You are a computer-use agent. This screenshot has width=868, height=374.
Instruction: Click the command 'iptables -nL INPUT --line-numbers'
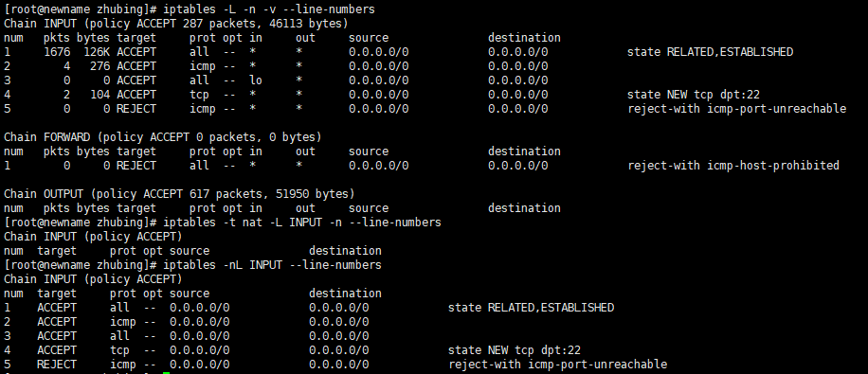pos(272,265)
